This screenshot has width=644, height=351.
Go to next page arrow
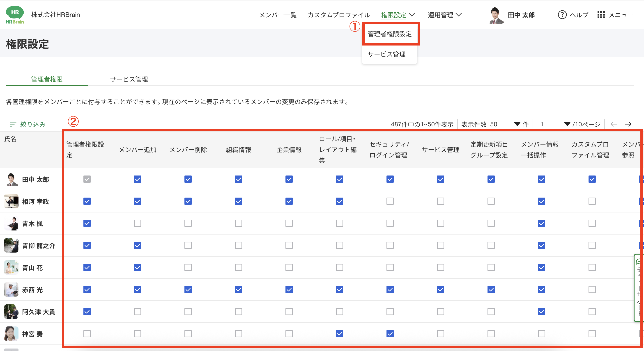pyautogui.click(x=628, y=124)
